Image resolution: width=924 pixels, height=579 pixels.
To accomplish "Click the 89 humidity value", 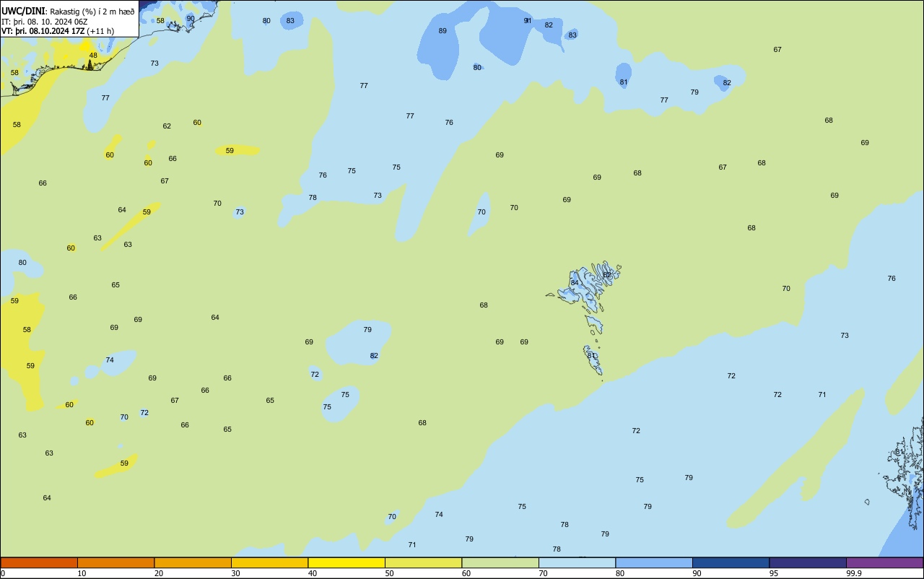I will (443, 31).
